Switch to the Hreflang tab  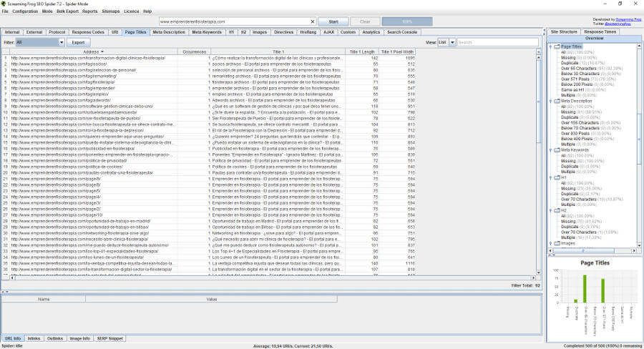click(308, 32)
